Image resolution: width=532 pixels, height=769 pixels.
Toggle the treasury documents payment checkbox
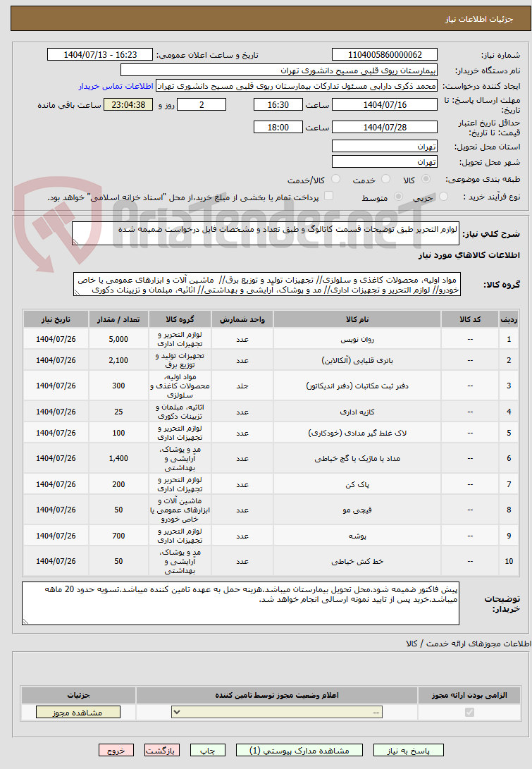328,196
